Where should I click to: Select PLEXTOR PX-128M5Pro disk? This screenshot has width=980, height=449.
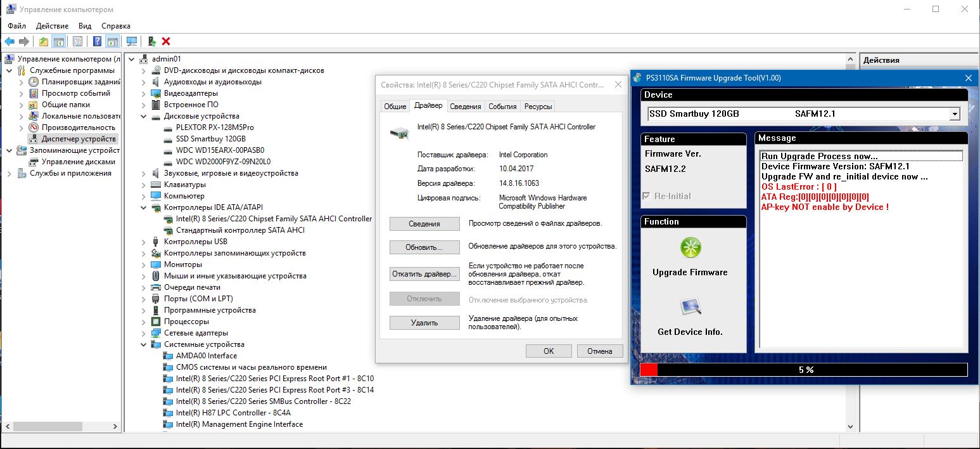215,127
